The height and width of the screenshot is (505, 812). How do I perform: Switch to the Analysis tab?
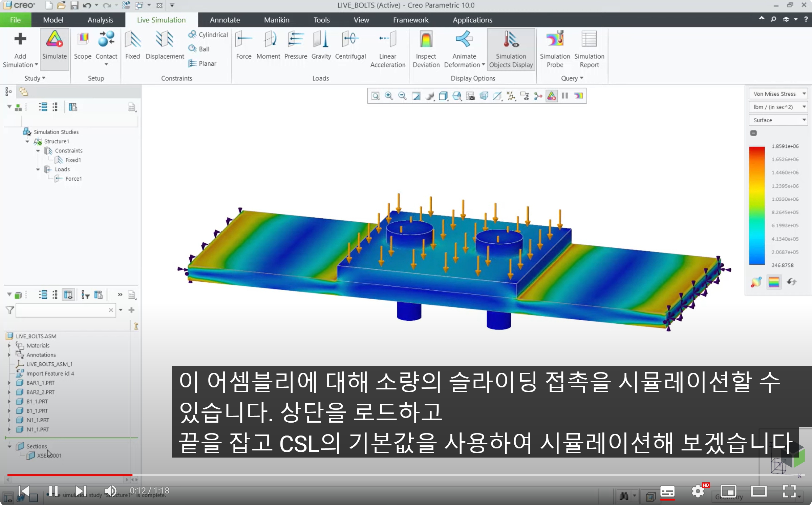point(100,20)
